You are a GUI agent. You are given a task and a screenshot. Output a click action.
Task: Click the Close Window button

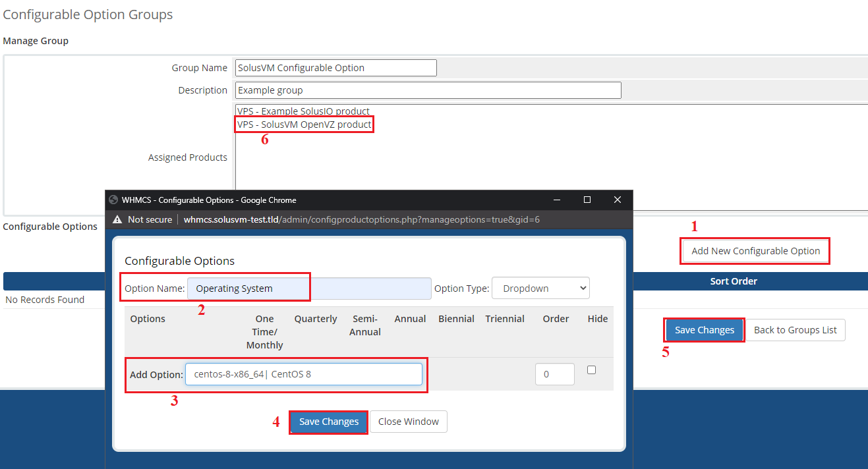tap(408, 422)
